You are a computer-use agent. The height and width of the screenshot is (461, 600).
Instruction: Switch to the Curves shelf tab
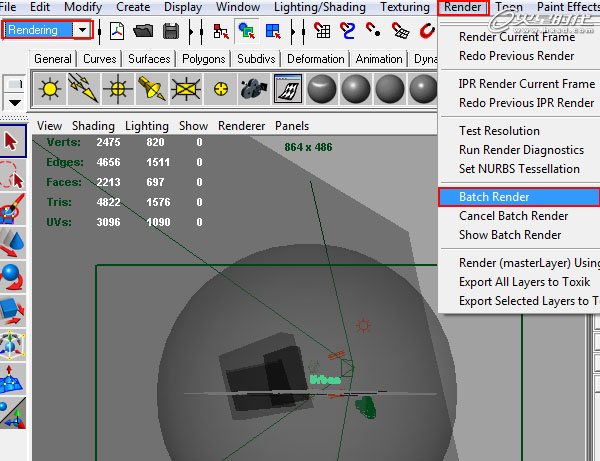[x=99, y=59]
